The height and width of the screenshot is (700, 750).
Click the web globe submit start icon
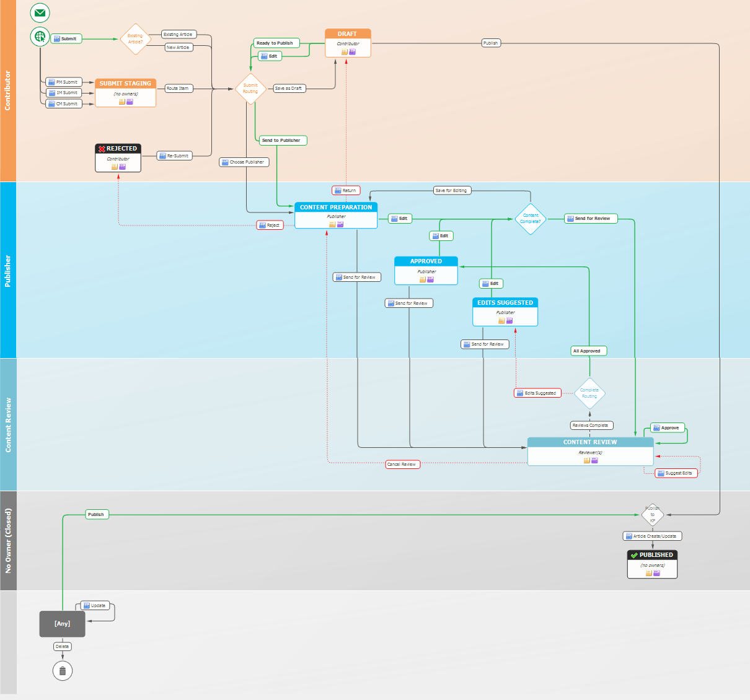pyautogui.click(x=40, y=37)
